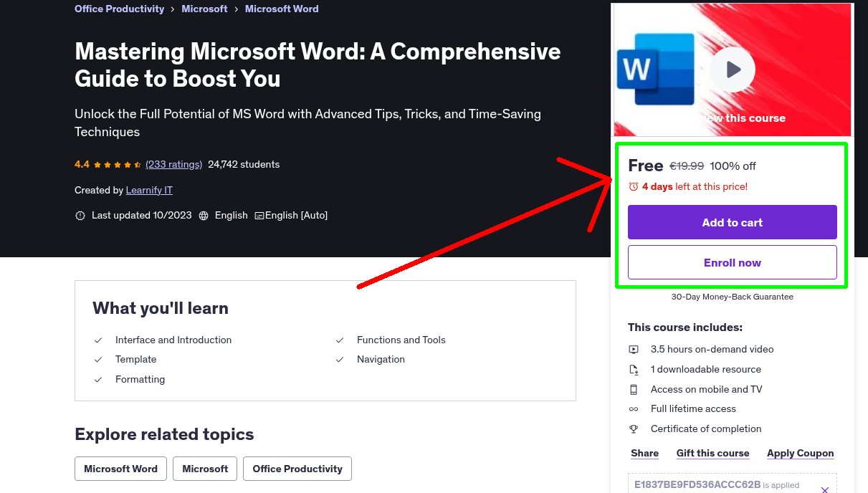Click checkmark beside Formatting

(x=98, y=380)
